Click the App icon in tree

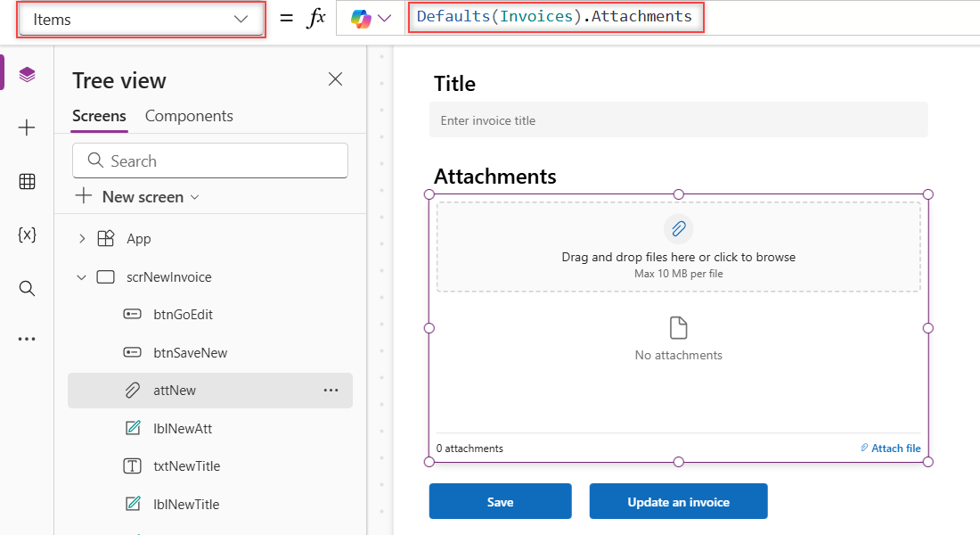click(x=106, y=238)
